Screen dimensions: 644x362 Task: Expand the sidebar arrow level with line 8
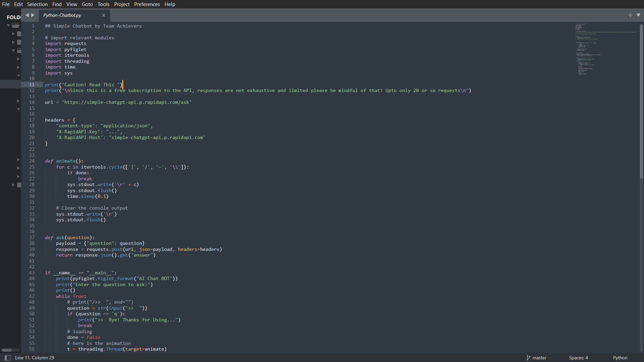pyautogui.click(x=18, y=67)
